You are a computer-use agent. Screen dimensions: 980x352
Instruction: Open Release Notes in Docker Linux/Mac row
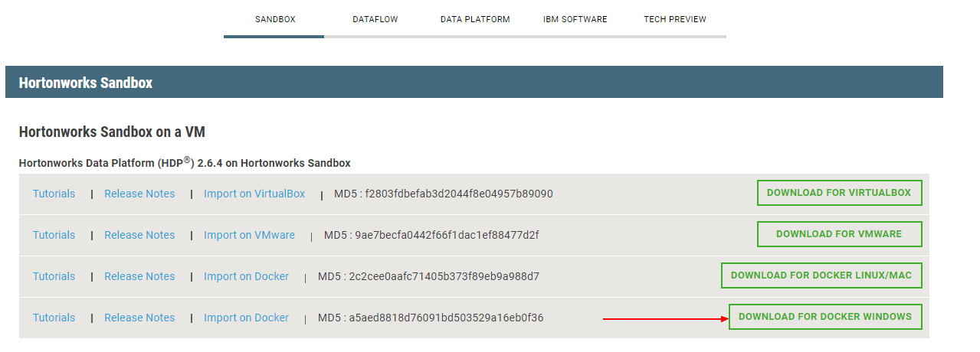[139, 277]
